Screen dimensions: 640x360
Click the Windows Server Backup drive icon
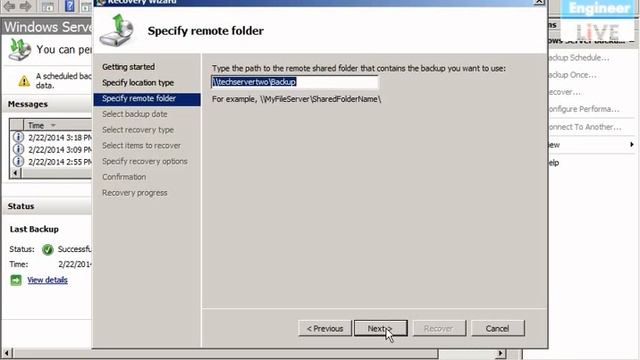point(20,49)
